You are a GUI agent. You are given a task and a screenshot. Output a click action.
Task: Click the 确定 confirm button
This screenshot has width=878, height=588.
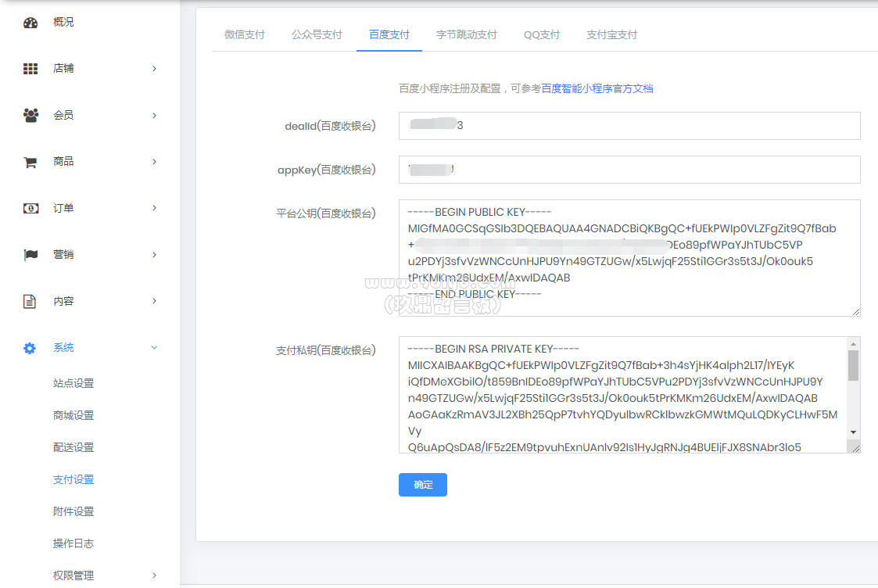[x=423, y=485]
